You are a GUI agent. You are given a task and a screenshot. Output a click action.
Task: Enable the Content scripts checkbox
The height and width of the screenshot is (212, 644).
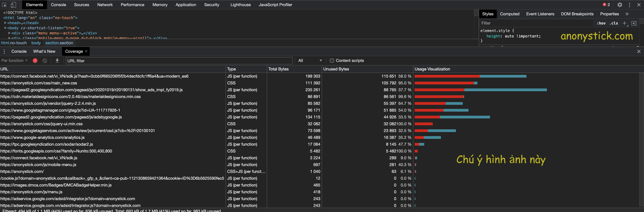pos(332,61)
